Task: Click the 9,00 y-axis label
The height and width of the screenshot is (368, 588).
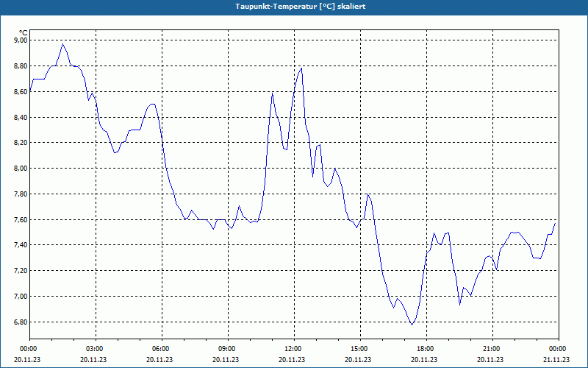Action: point(21,40)
